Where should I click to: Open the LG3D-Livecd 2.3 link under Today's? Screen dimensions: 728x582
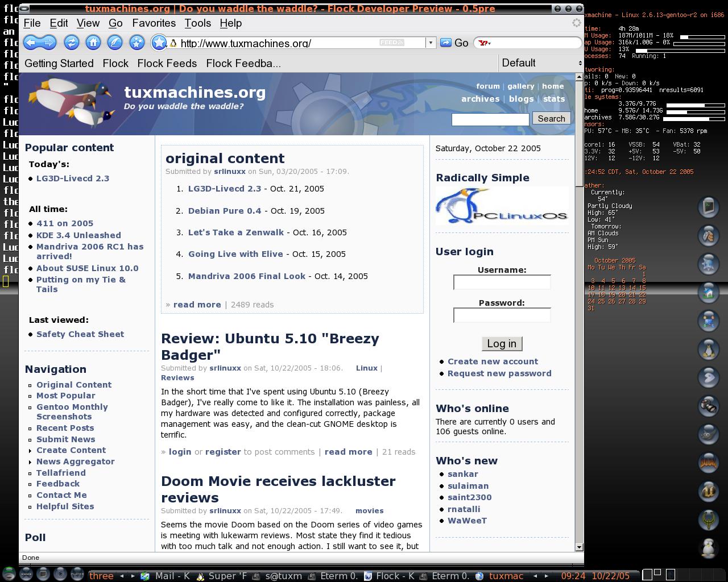click(x=73, y=178)
